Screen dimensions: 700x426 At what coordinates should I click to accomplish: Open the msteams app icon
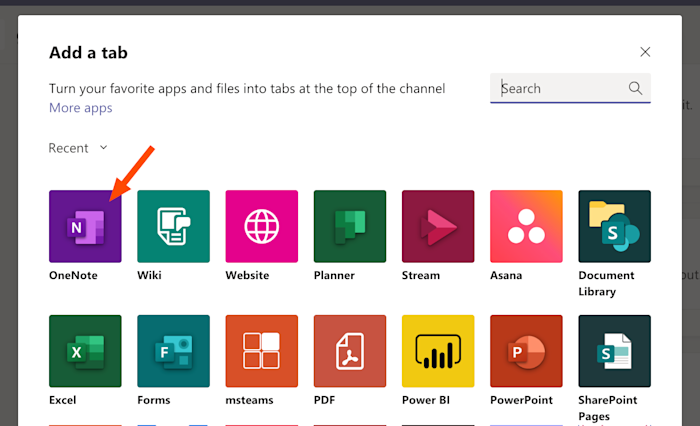pyautogui.click(x=262, y=351)
